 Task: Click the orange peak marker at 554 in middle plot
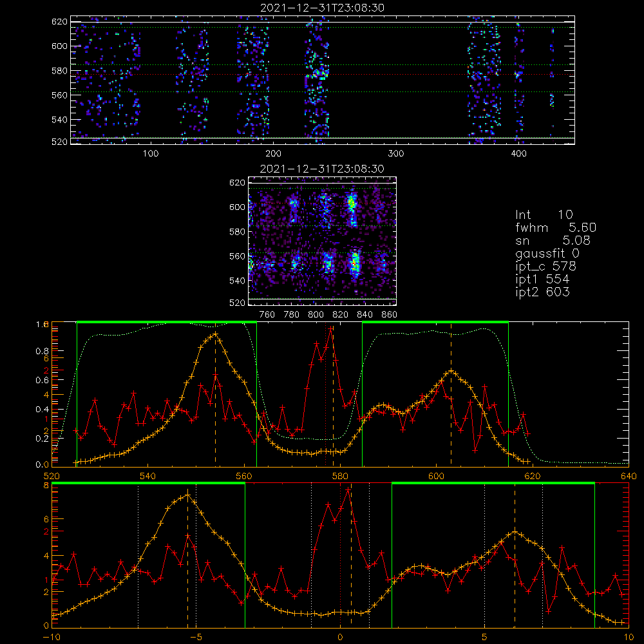pos(215,335)
